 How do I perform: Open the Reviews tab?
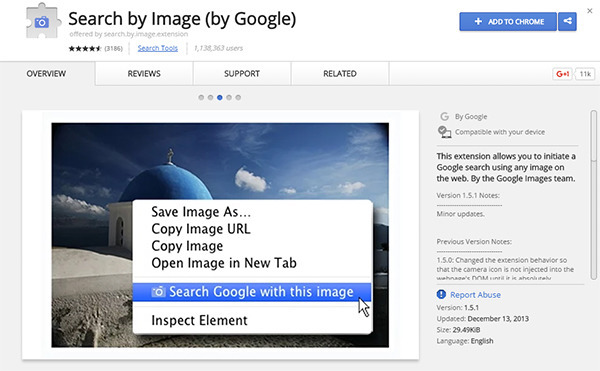[x=144, y=73]
